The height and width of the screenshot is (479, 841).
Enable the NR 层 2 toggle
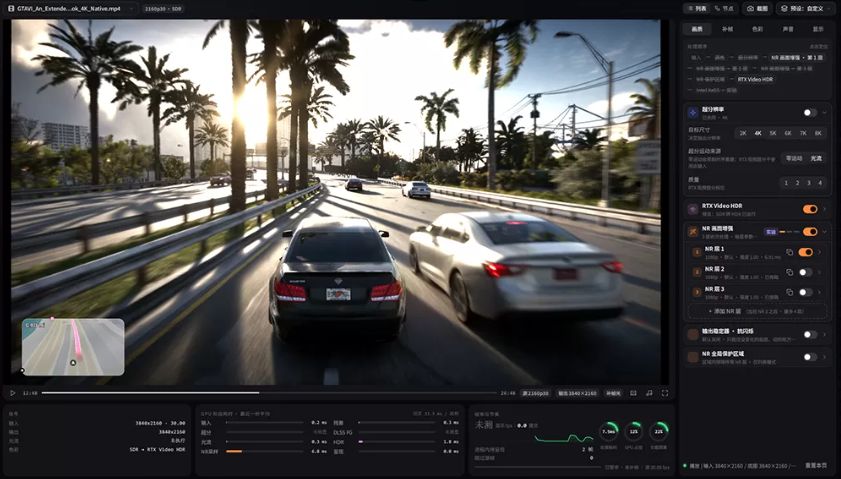(x=806, y=272)
